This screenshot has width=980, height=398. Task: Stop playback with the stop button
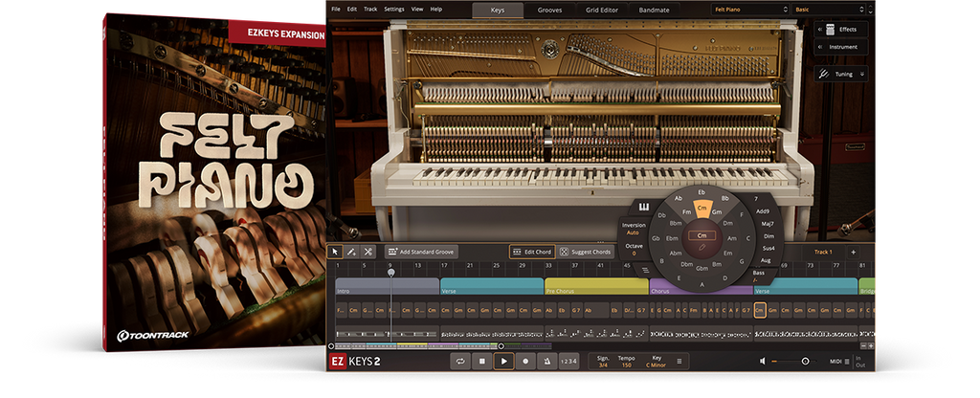pyautogui.click(x=482, y=361)
